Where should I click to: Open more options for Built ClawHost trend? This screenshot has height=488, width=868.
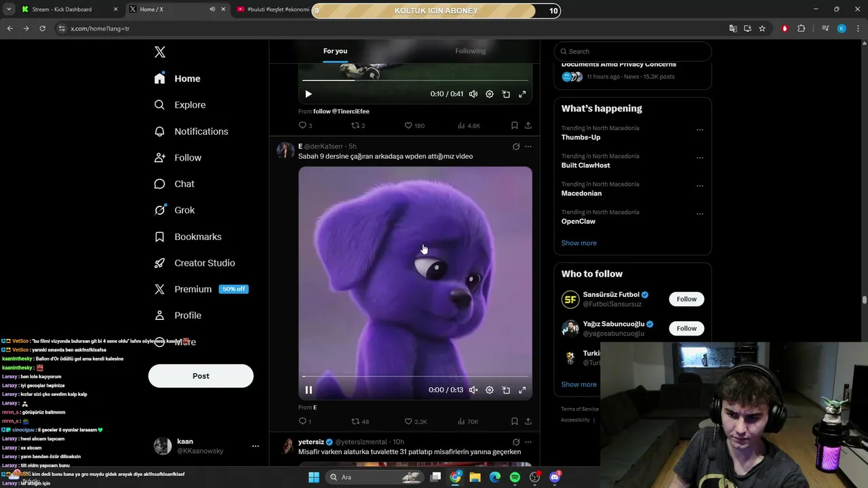click(x=700, y=158)
